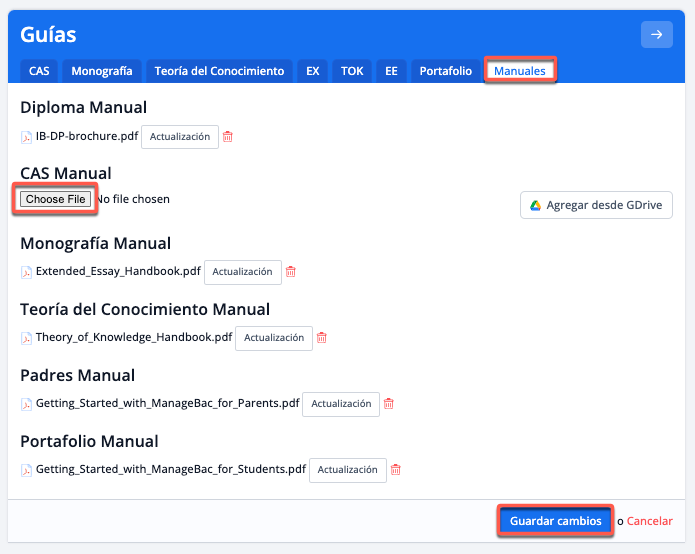Go to the Portafolio tab
695x554 pixels.
pyautogui.click(x=445, y=71)
